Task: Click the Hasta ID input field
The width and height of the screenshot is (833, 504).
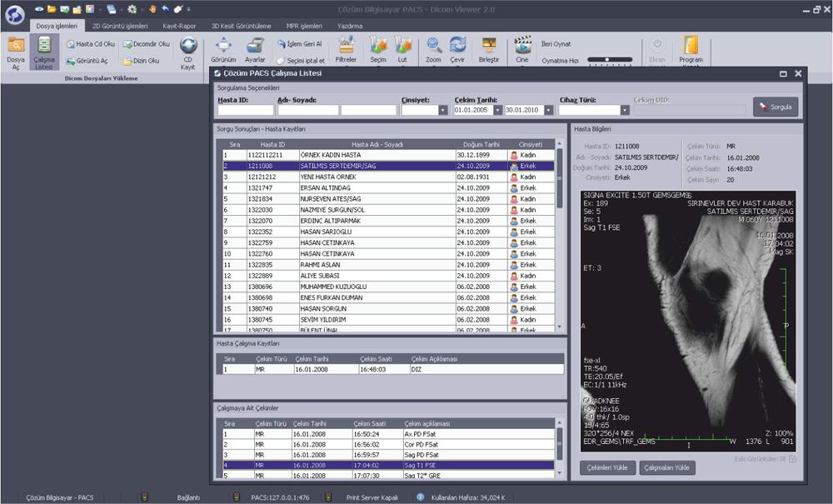Action: point(246,110)
